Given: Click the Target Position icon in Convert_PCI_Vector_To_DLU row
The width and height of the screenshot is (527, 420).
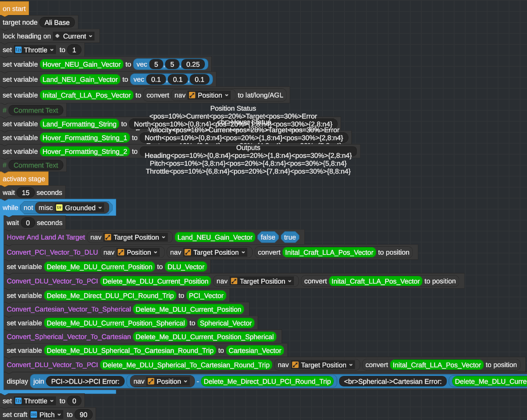Looking at the screenshot, I should pos(187,252).
